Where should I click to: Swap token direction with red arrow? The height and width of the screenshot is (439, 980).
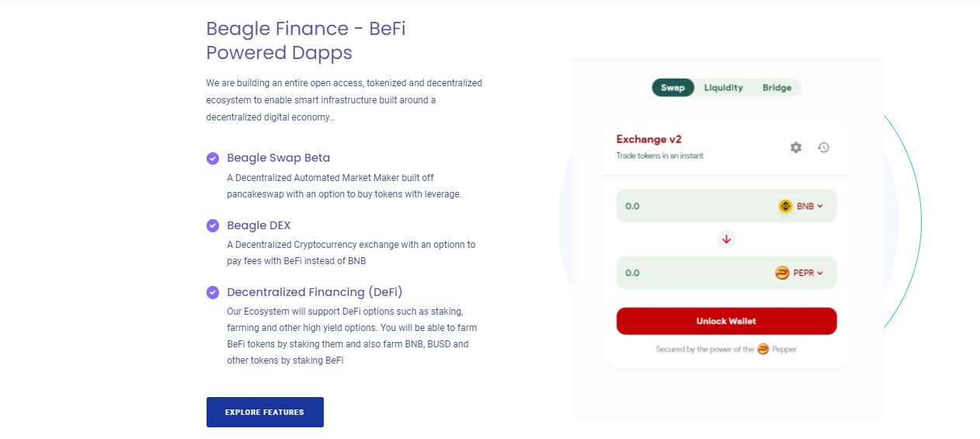tap(727, 239)
